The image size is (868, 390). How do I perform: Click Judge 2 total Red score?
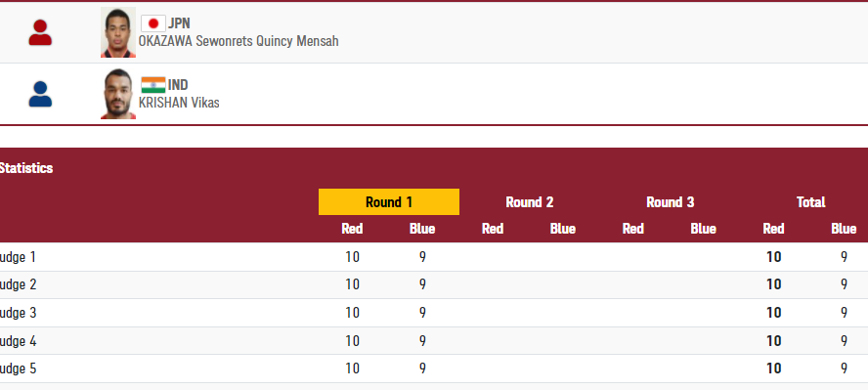click(773, 284)
